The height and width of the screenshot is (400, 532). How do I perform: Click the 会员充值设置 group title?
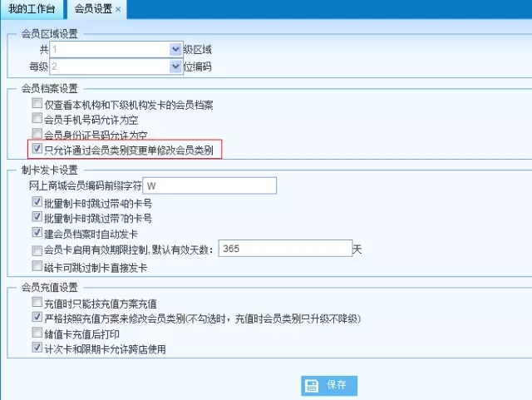click(50, 288)
